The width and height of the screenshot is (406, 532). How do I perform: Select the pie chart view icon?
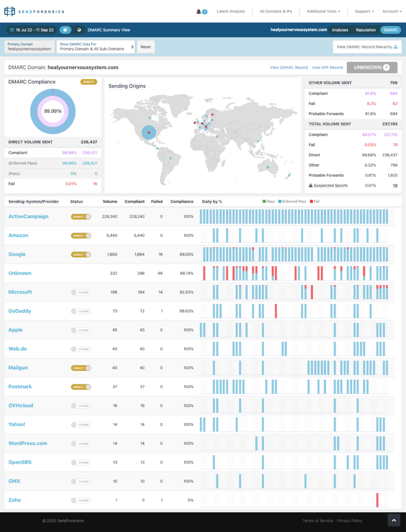coord(65,30)
